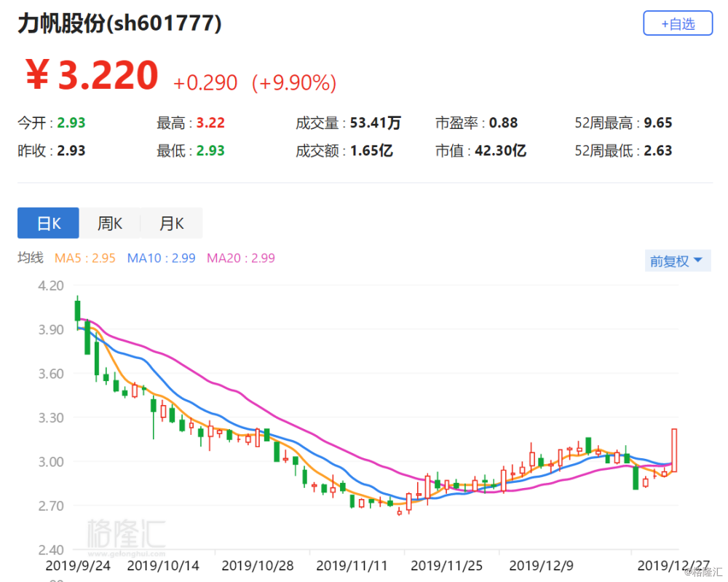Image resolution: width=728 pixels, height=582 pixels.
Task: Switch to the 月K monthly chart tab
Action: click(x=171, y=223)
